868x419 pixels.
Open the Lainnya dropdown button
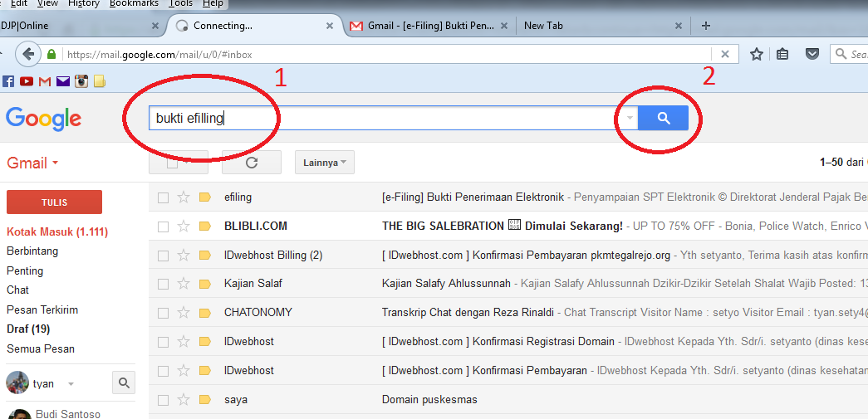325,163
